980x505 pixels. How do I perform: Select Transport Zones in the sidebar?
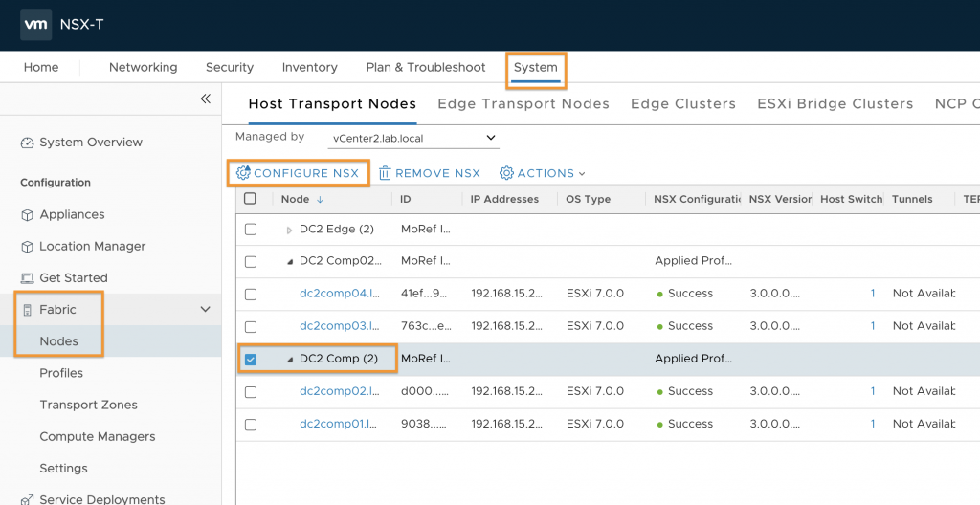click(88, 405)
